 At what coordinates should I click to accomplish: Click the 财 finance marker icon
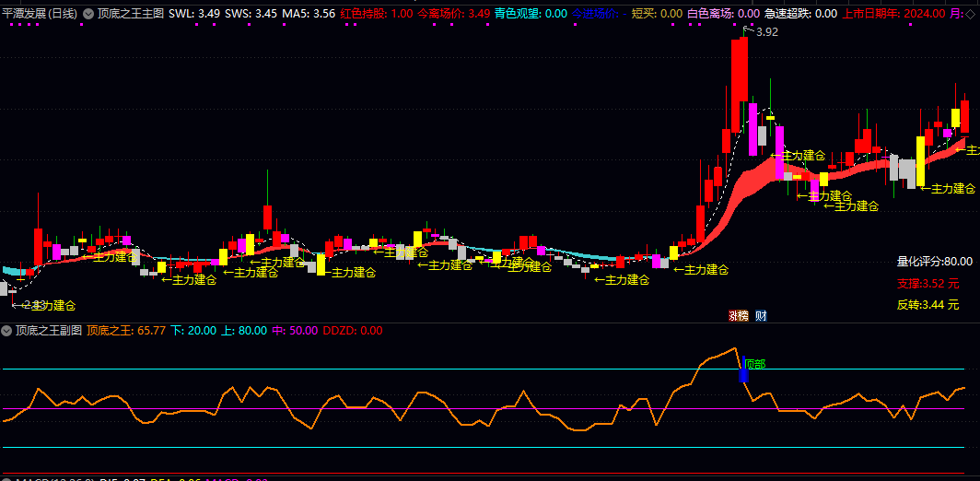point(761,315)
